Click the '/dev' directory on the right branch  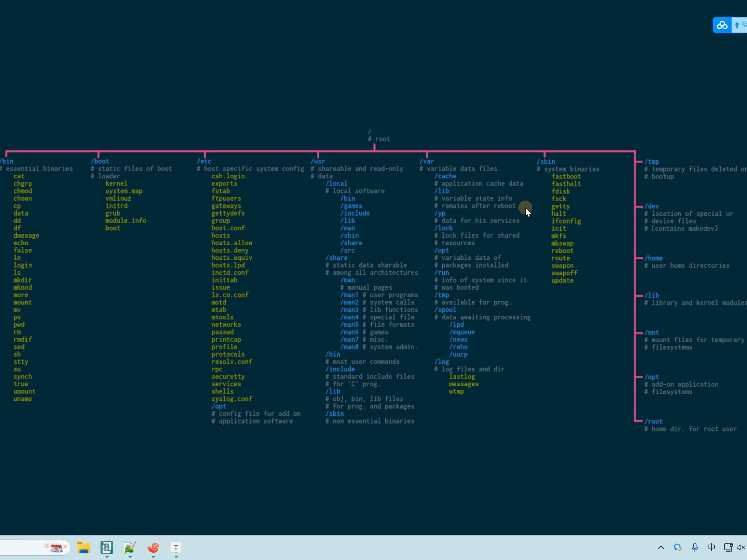click(x=652, y=206)
